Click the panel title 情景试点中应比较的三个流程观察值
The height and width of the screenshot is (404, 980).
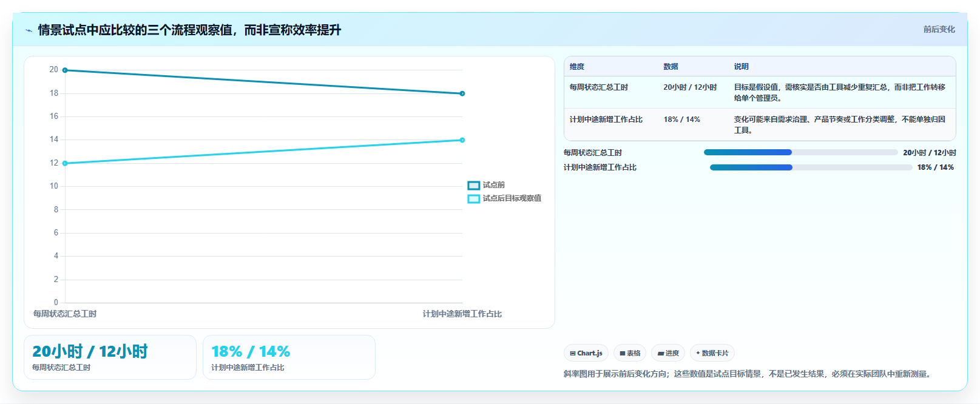coord(189,30)
